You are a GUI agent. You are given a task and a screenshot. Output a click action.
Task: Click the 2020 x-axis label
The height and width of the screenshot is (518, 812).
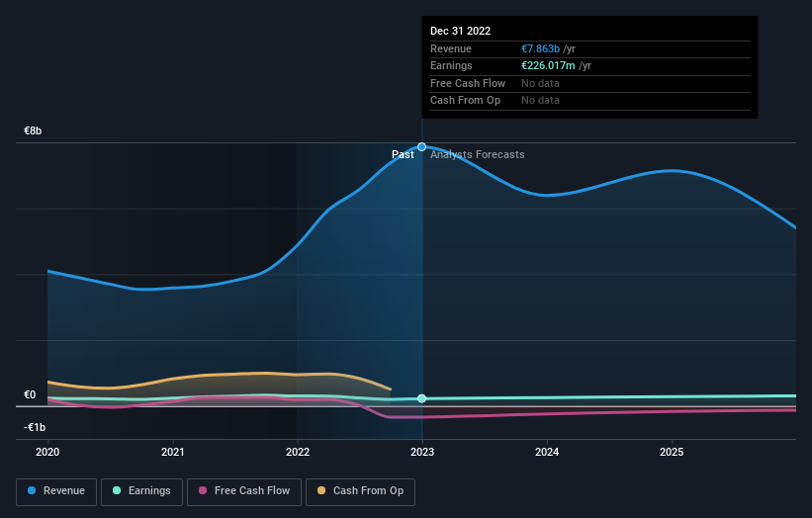click(47, 452)
